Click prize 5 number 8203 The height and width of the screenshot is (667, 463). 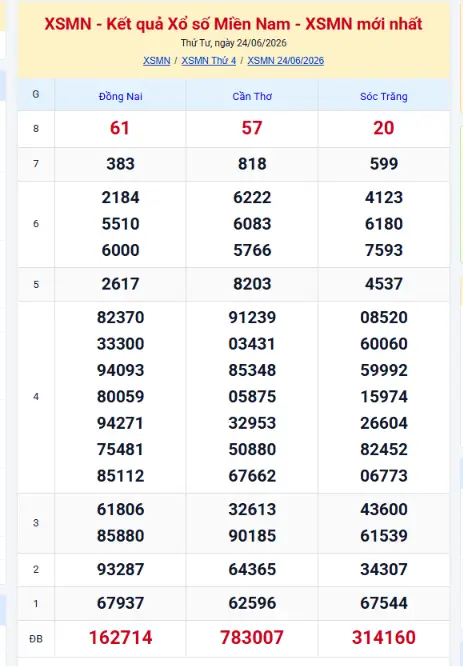click(x=252, y=284)
